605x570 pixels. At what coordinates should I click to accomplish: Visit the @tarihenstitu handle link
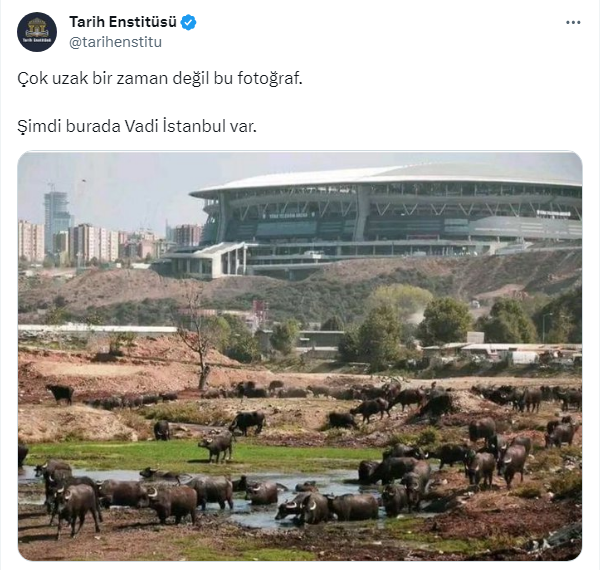pos(115,42)
